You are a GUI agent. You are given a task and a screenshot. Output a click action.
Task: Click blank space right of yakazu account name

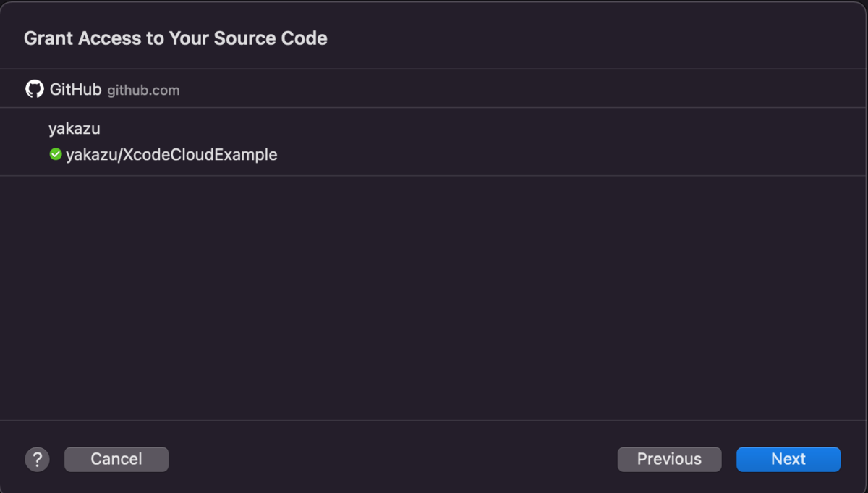coord(434,129)
